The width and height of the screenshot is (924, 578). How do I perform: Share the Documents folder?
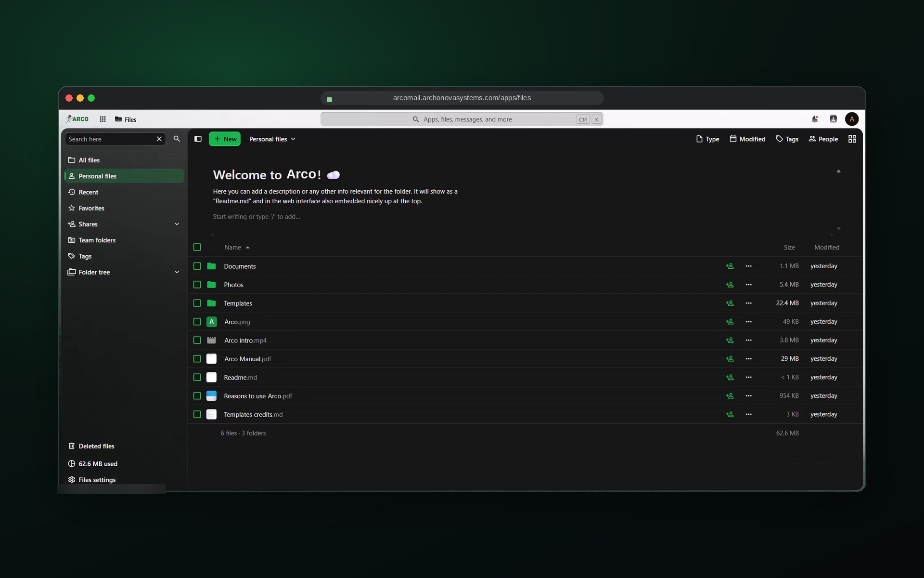730,266
